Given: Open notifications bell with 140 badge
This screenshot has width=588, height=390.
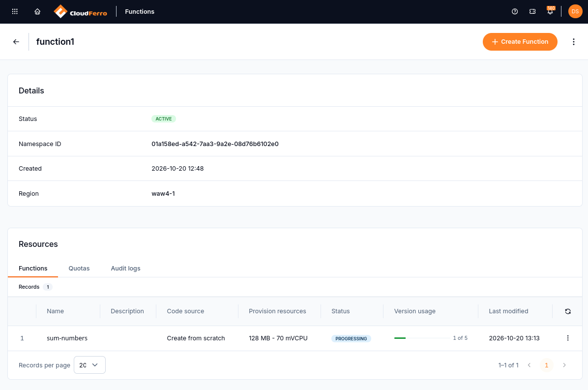Looking at the screenshot, I should (550, 11).
